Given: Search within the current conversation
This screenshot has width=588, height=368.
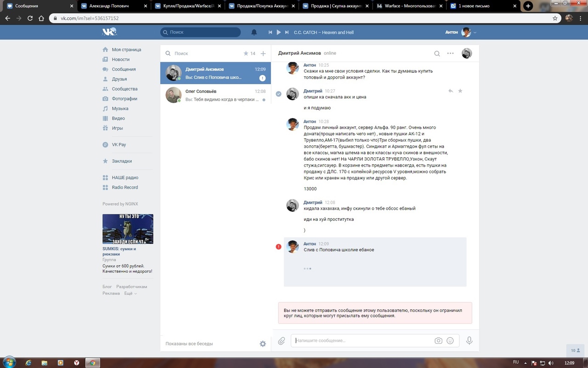Looking at the screenshot, I should (437, 53).
